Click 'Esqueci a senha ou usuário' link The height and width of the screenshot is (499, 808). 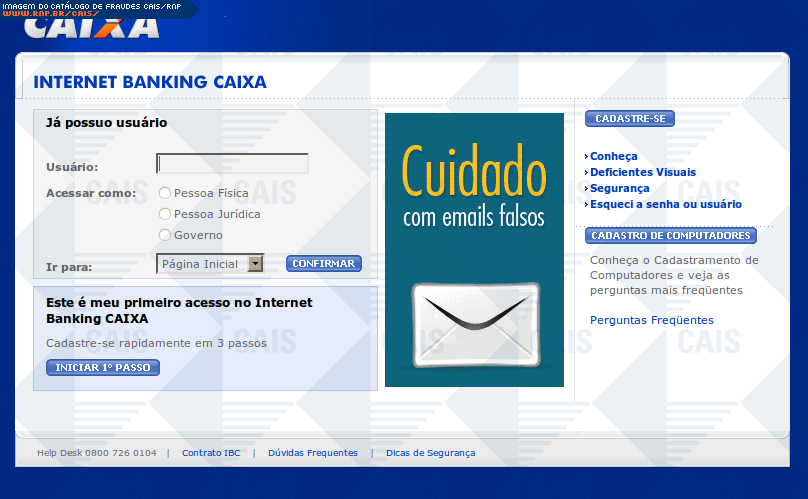(665, 204)
